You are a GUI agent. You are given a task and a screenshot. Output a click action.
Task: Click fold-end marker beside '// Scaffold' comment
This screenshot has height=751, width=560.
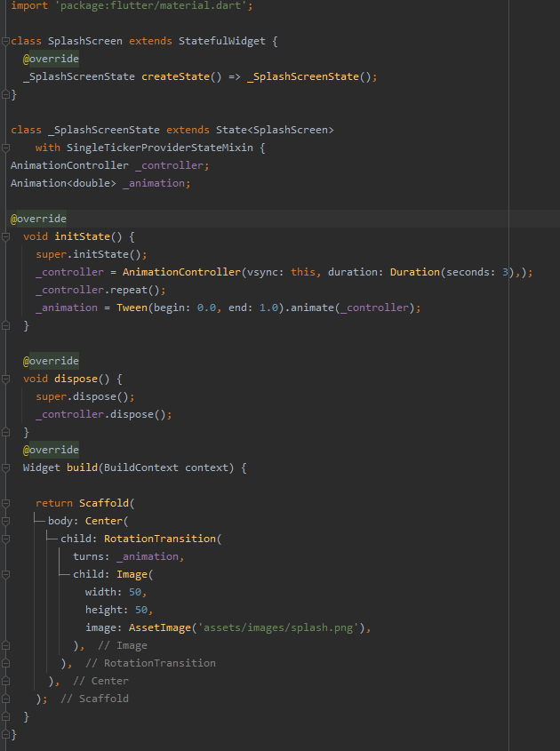5,699
